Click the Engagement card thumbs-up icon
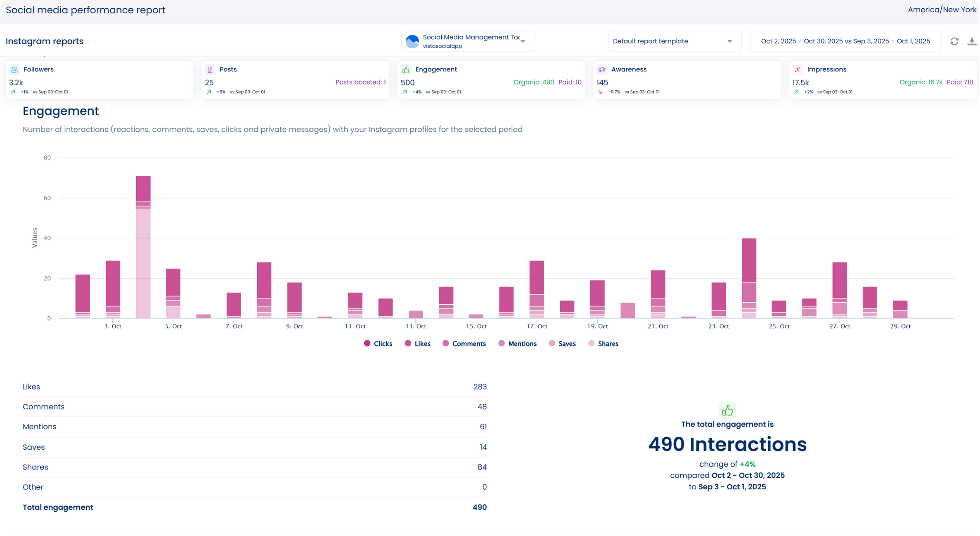This screenshot has width=980, height=536. point(406,70)
